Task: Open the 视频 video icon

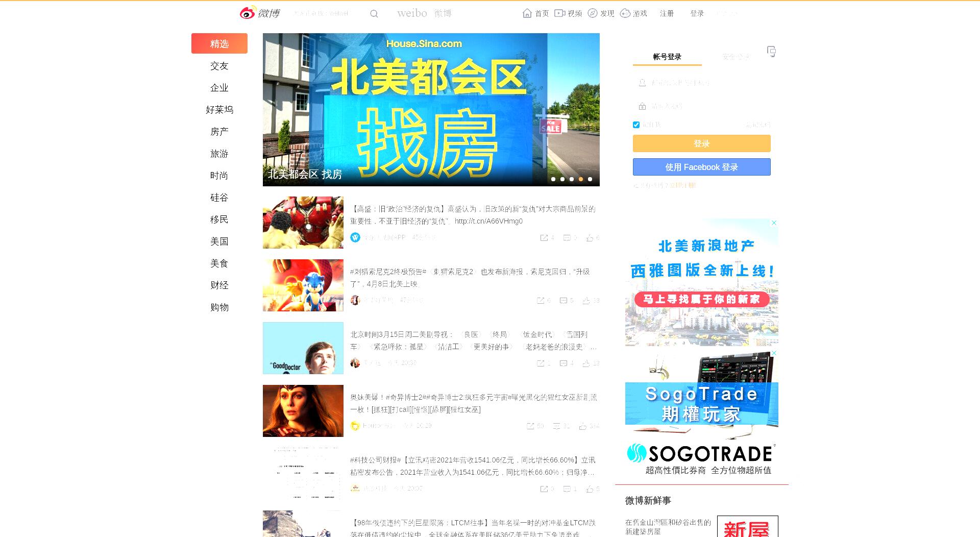Action: tap(559, 13)
